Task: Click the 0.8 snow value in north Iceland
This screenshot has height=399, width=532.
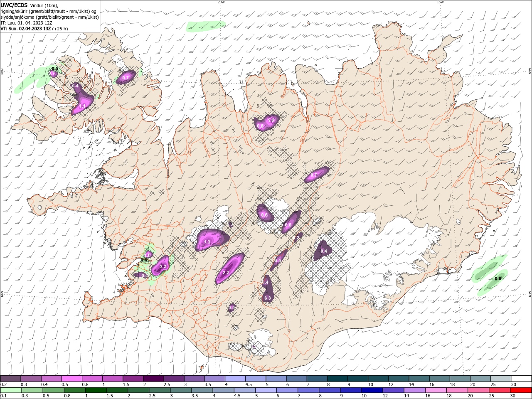Action: pyautogui.click(x=261, y=126)
